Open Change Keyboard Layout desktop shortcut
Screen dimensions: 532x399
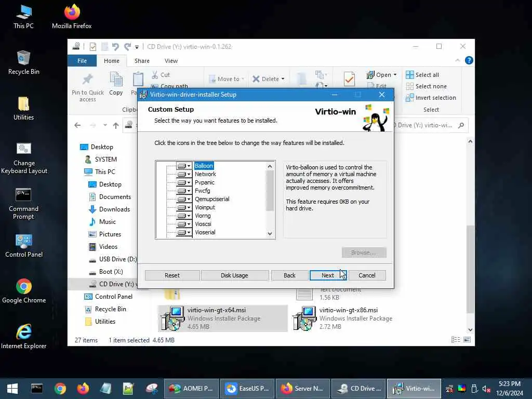click(x=24, y=158)
